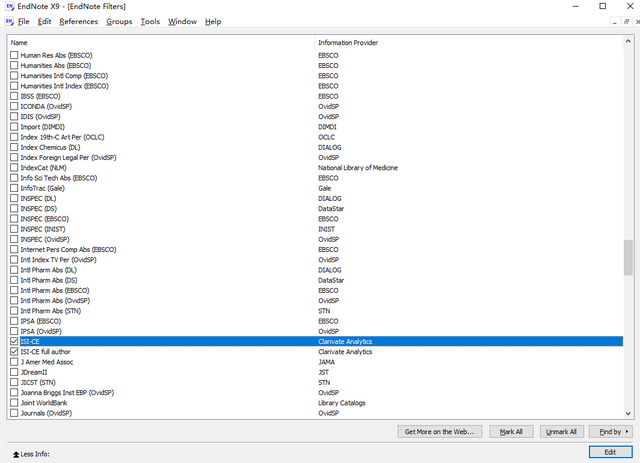Select the Intl Pharm Abs (STN) row
The height and width of the screenshot is (463, 640).
point(316,311)
